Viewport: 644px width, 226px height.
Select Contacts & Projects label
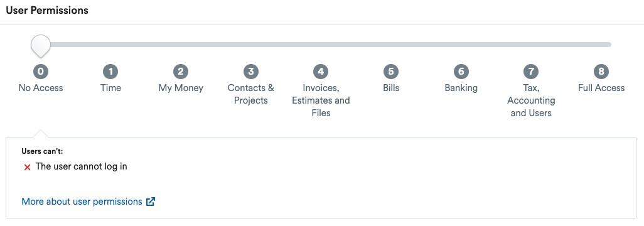click(251, 94)
